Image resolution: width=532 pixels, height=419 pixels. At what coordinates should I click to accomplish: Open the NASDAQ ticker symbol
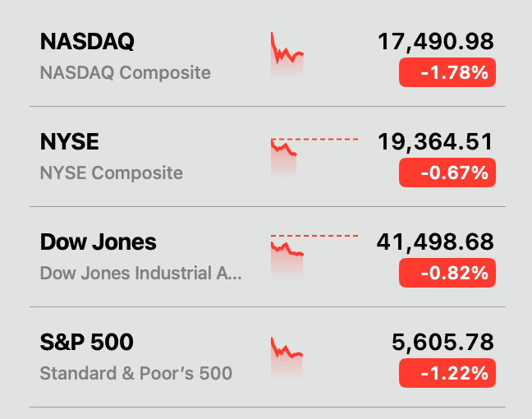(87, 42)
